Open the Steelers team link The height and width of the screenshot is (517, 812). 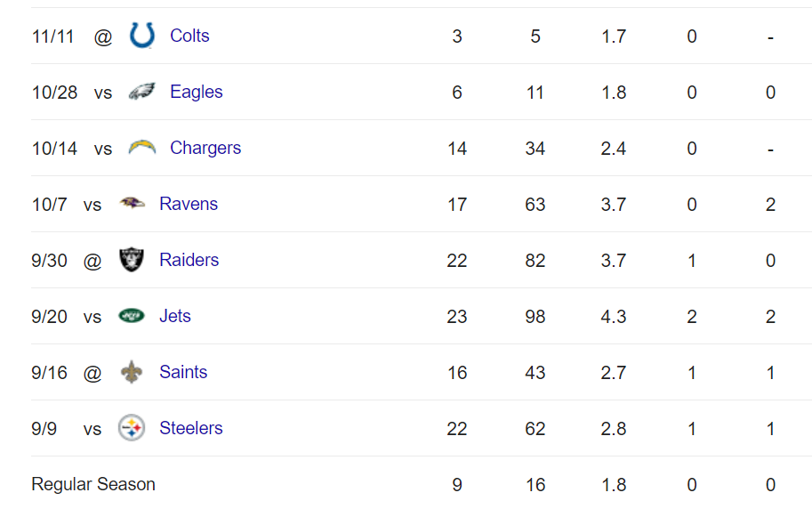pos(191,428)
